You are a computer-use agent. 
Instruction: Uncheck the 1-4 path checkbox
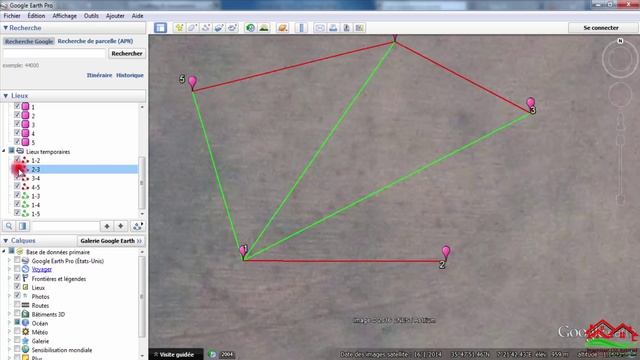(17, 204)
